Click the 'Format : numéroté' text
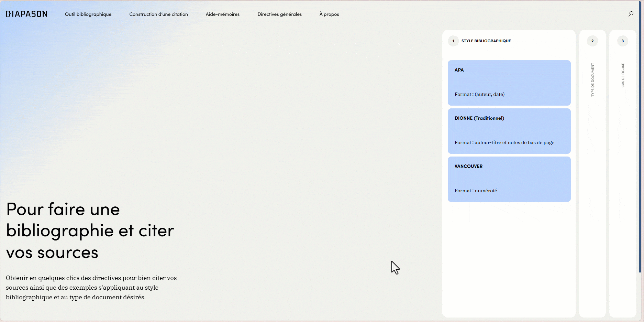 476,191
